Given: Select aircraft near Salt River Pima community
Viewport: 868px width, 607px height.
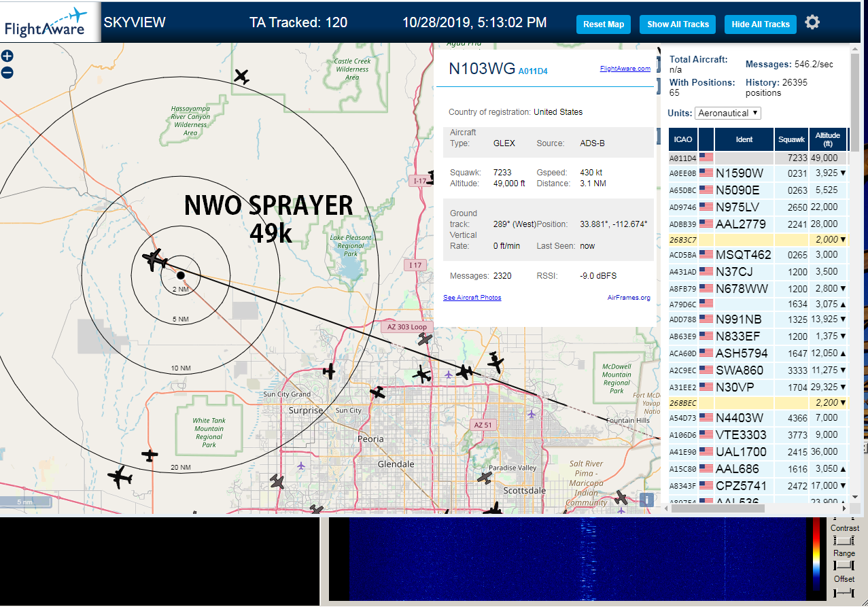Looking at the screenshot, I should click(x=621, y=498).
